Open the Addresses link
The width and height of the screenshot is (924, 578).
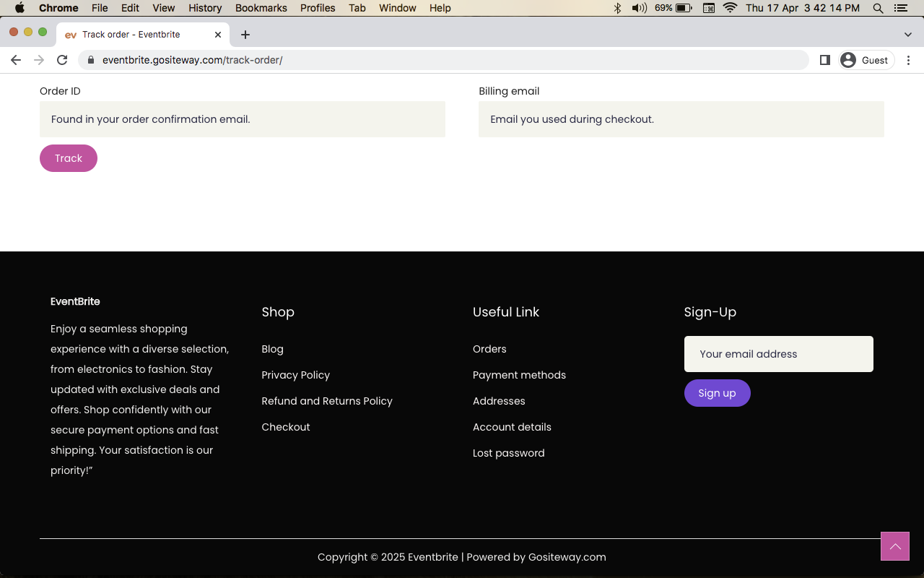499,401
